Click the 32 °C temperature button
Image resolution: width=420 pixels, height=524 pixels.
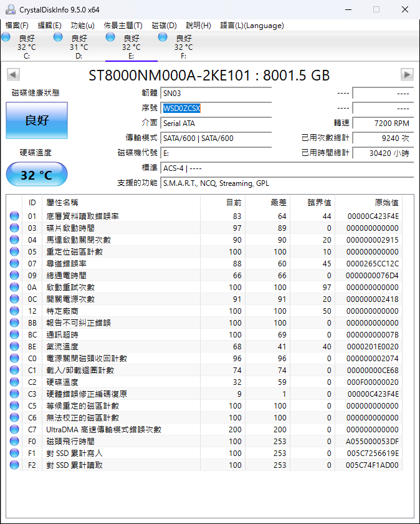(x=37, y=175)
